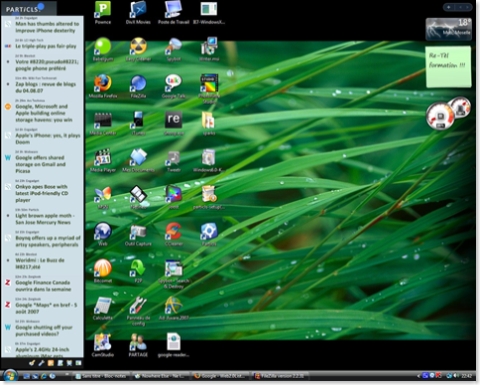Image resolution: width=480 pixels, height=385 pixels.
Task: Click the green sticky note gadget
Action: click(448, 67)
